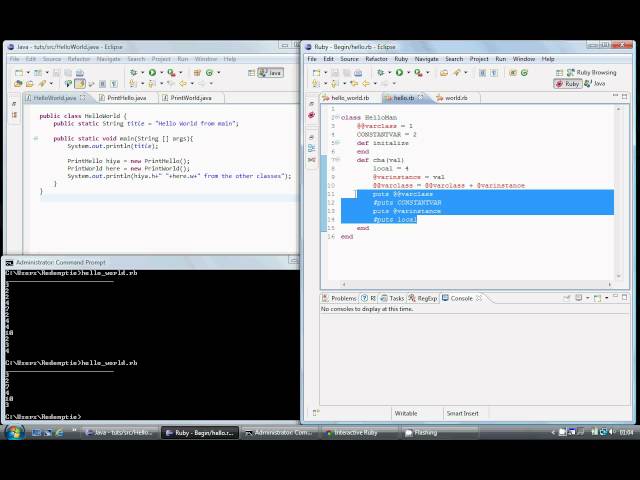Click the Back arrow in Java Eclipse toolbar
This screenshot has width=640, height=480.
tap(183, 84)
